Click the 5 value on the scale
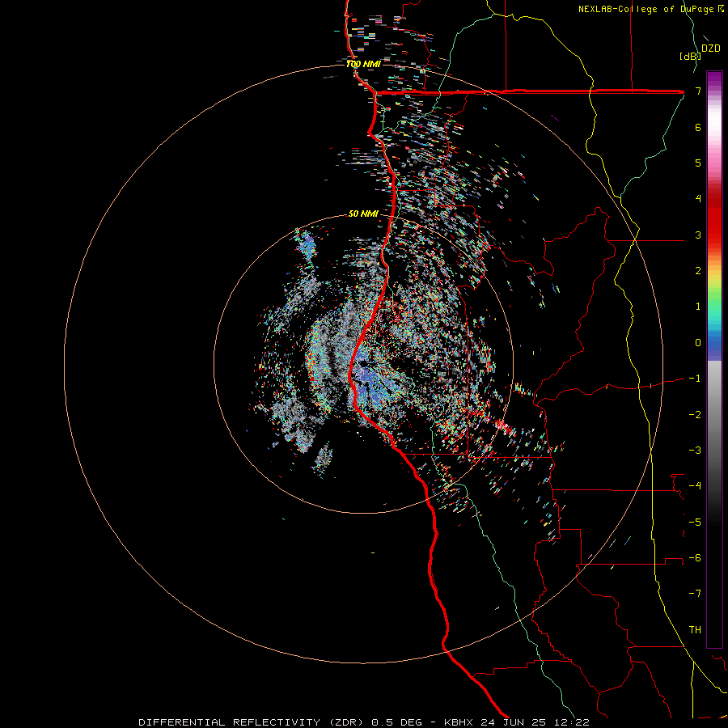Image resolution: width=728 pixels, height=728 pixels. pos(698,163)
